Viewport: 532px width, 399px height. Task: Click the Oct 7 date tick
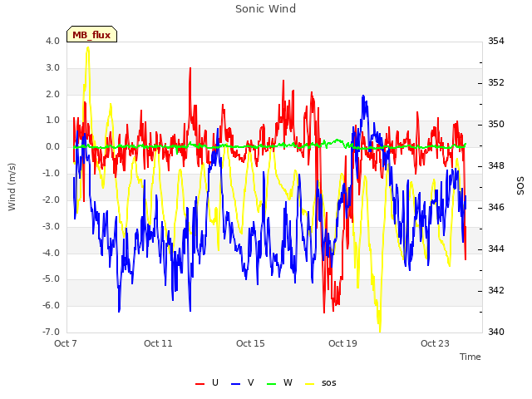click(66, 343)
